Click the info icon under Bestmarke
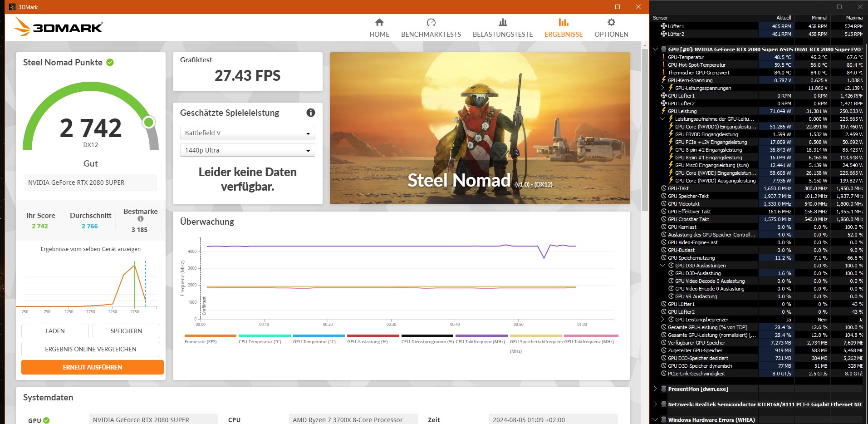This screenshot has width=868, height=424. tap(141, 219)
